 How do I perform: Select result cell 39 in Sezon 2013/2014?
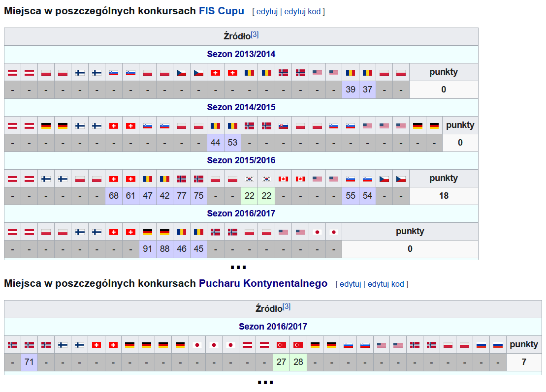351,90
